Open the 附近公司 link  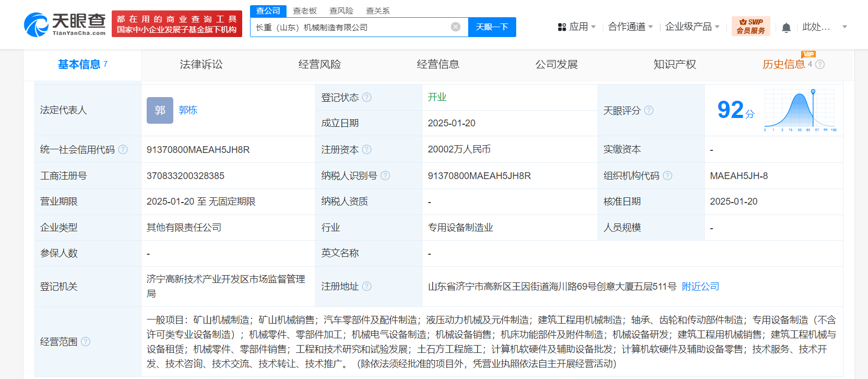pos(700,286)
